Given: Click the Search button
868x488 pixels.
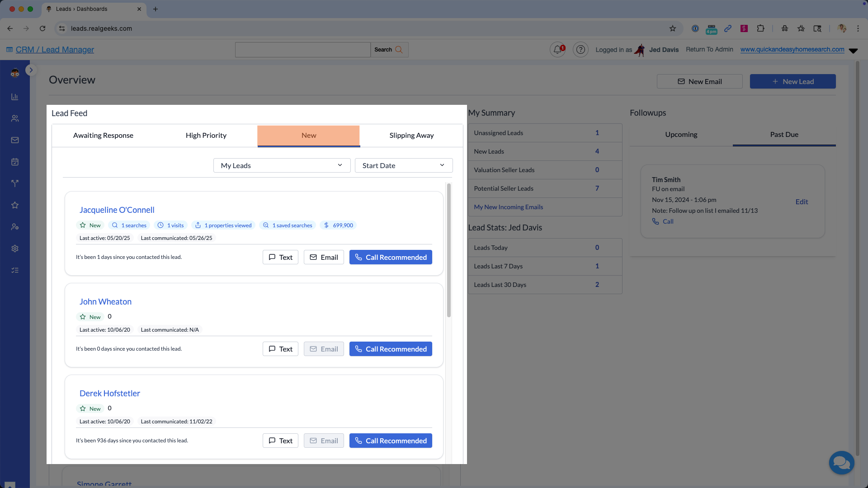Looking at the screenshot, I should [x=389, y=50].
